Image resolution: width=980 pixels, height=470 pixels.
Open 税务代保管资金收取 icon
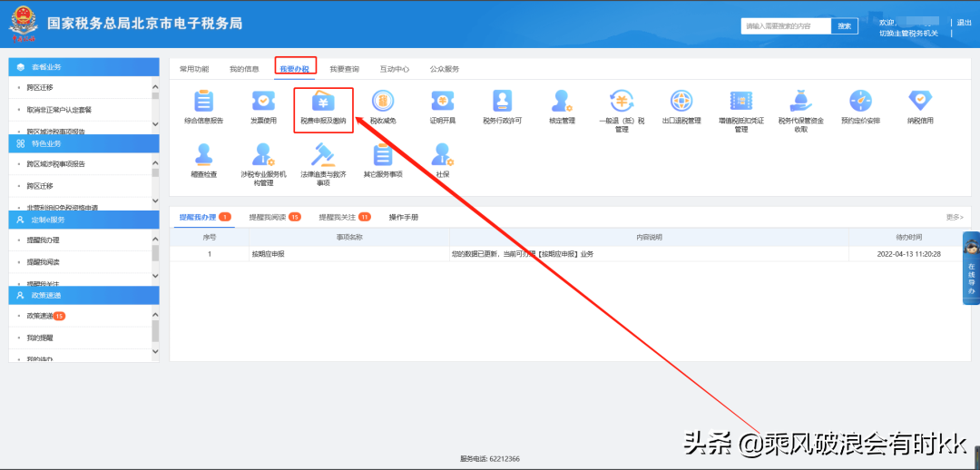[x=800, y=102]
